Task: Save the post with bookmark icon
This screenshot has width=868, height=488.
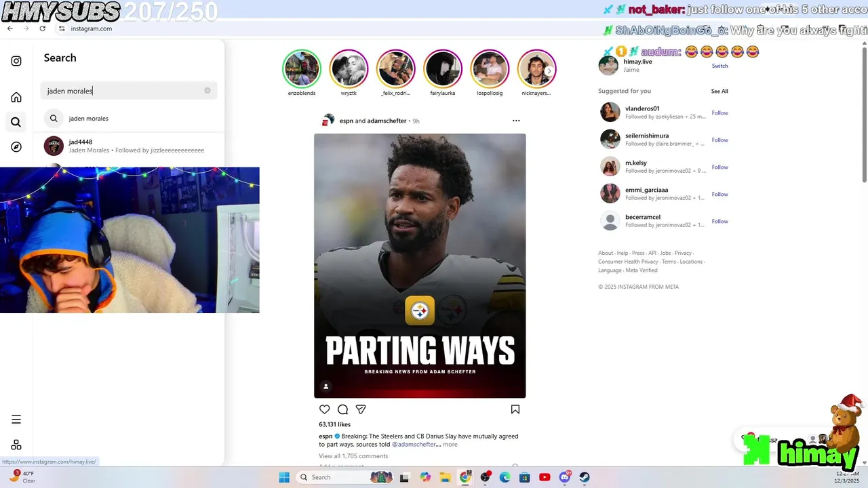Action: [x=515, y=409]
